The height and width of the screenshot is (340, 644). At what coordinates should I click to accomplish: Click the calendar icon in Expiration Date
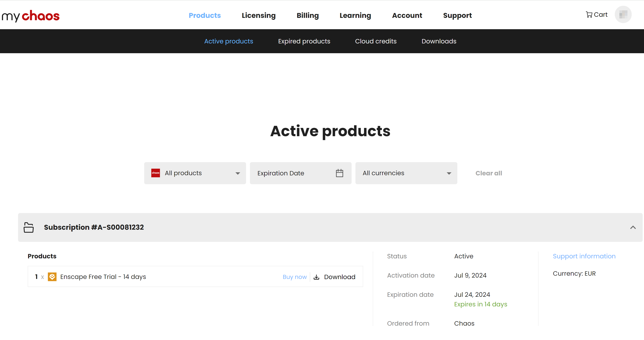339,173
